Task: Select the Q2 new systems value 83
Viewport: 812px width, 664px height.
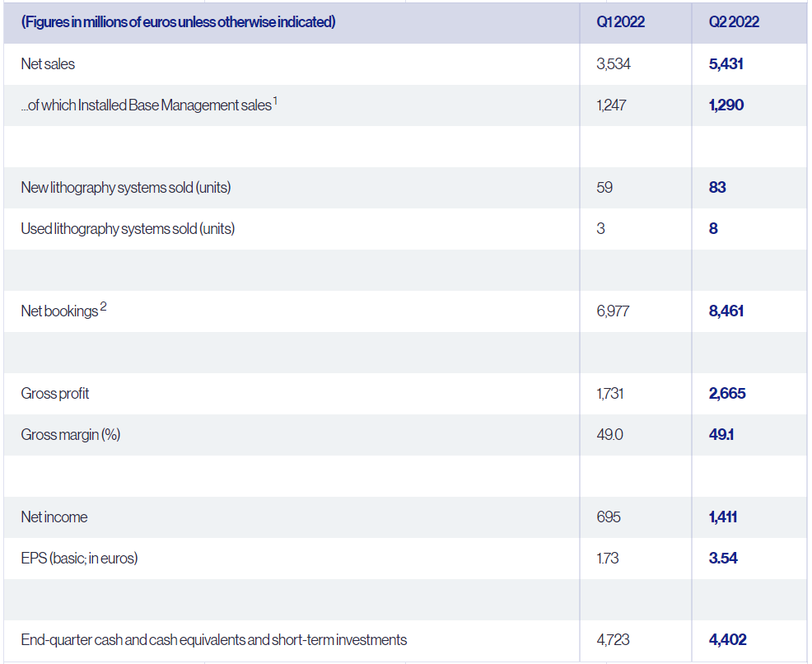Action: (717, 188)
